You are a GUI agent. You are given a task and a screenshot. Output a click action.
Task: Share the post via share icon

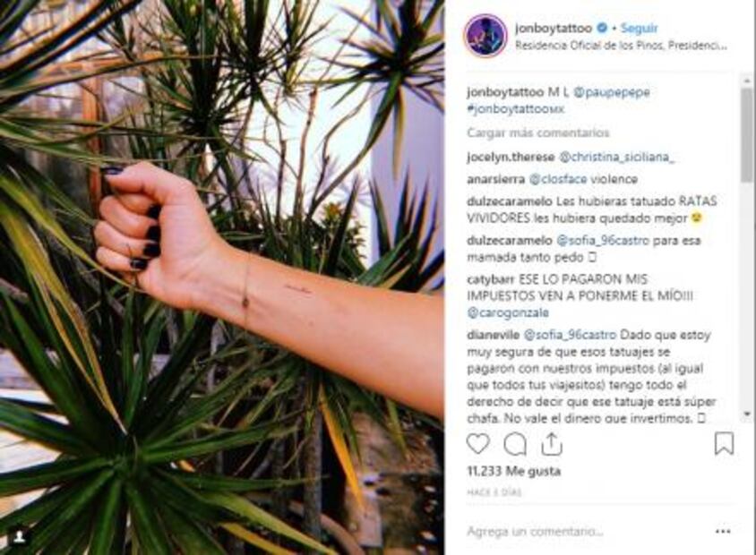(x=552, y=444)
